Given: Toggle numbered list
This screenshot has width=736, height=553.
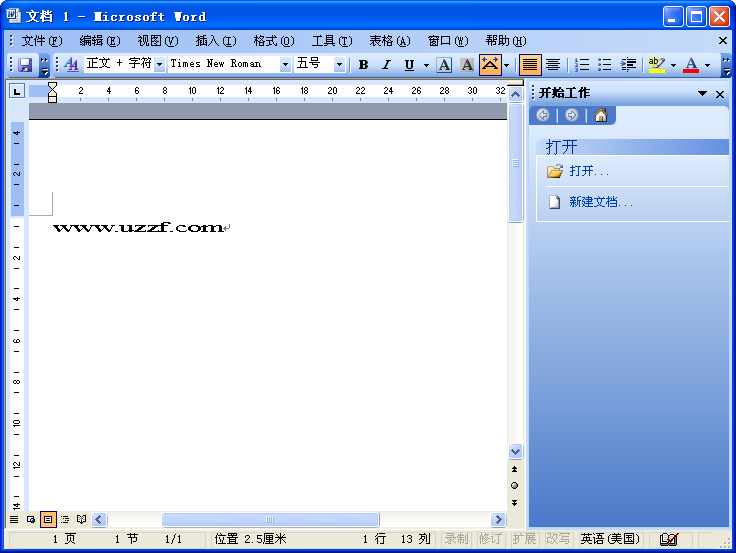Looking at the screenshot, I should pyautogui.click(x=582, y=64).
